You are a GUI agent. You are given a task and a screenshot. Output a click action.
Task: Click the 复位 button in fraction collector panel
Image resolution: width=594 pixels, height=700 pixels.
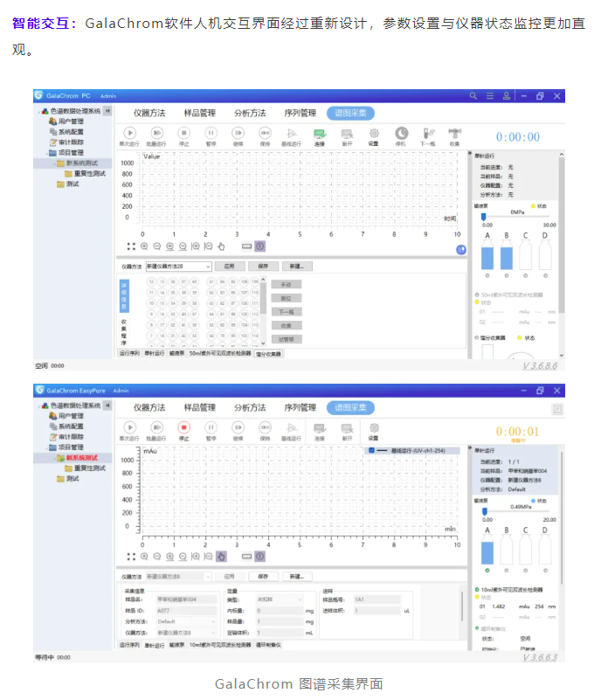click(x=286, y=298)
